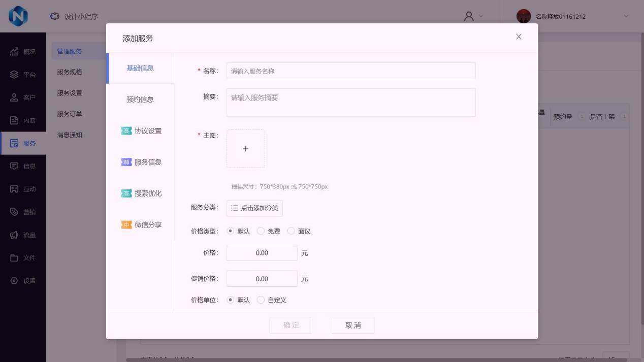Click the plus icon to upload 主图

[x=245, y=149]
